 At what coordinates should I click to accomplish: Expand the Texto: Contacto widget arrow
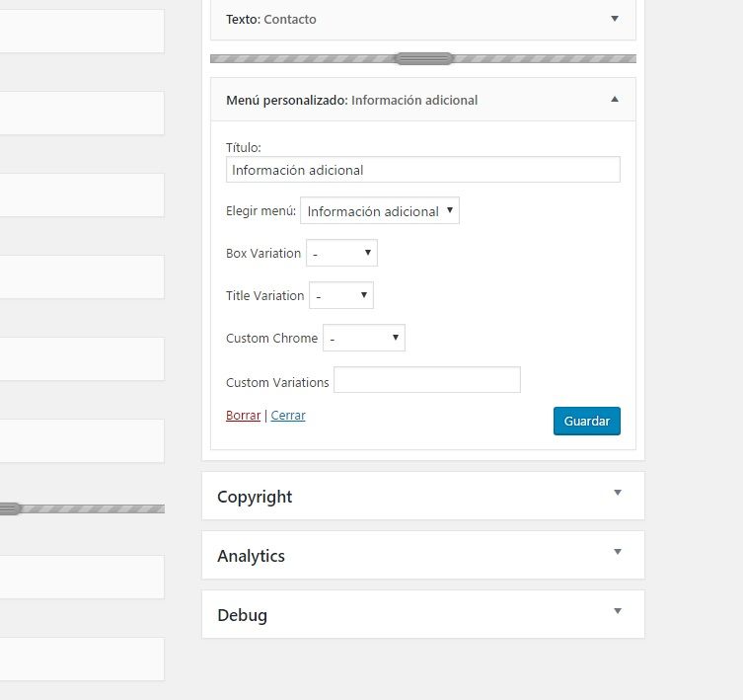[615, 19]
